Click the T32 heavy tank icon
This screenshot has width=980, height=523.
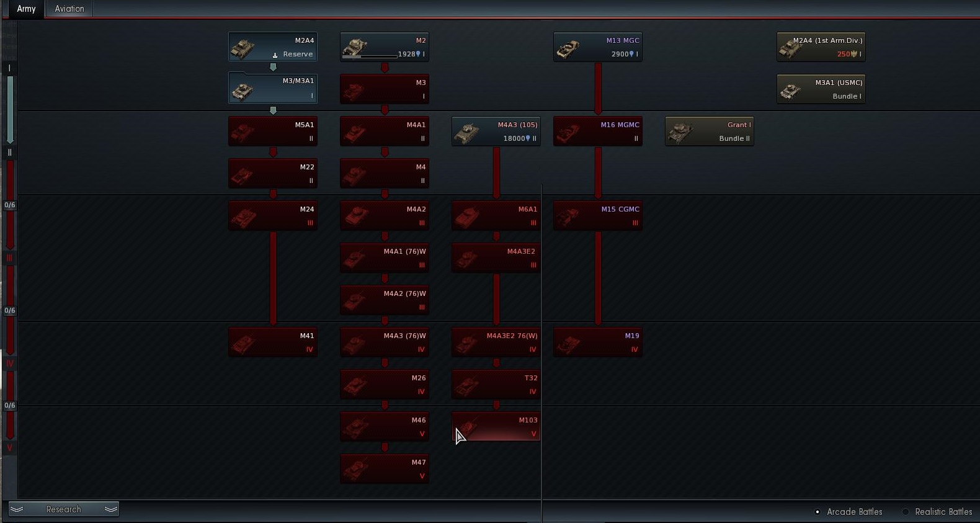pyautogui.click(x=467, y=386)
